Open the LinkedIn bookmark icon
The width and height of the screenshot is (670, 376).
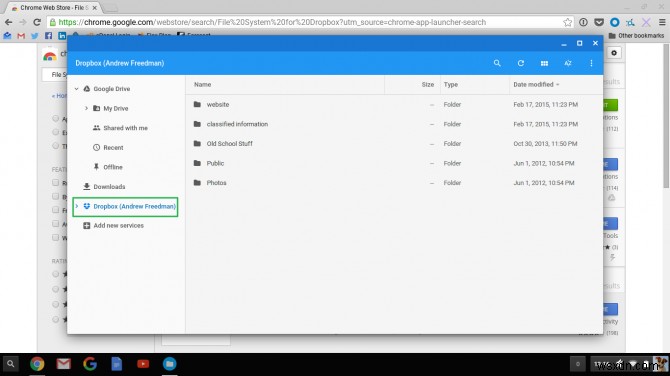click(62, 36)
